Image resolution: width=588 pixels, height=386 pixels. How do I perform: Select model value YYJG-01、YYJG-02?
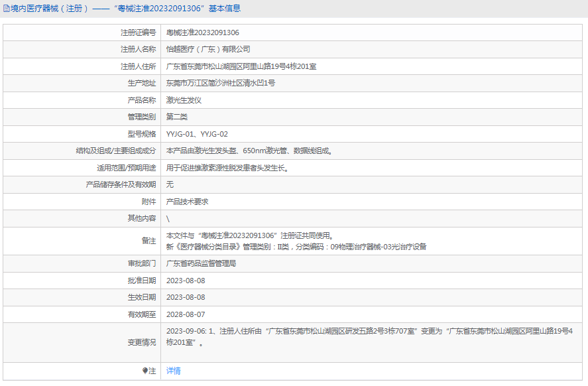click(197, 134)
